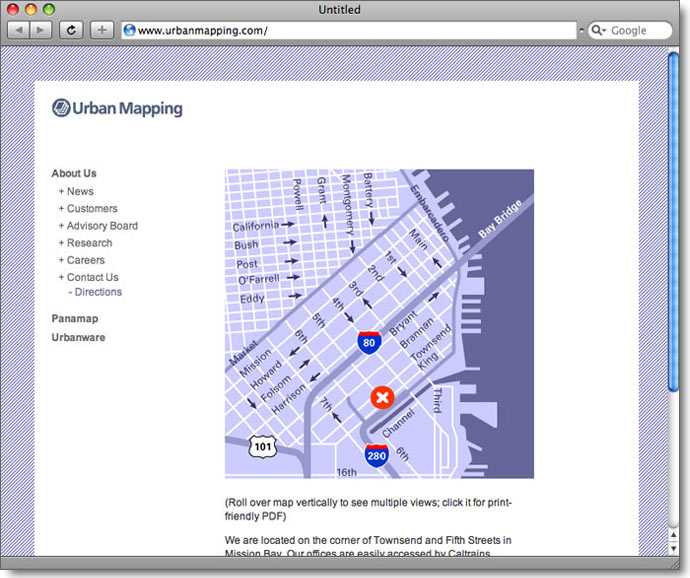Click the Channel label on map
This screenshot has height=578, width=690.
point(398,423)
